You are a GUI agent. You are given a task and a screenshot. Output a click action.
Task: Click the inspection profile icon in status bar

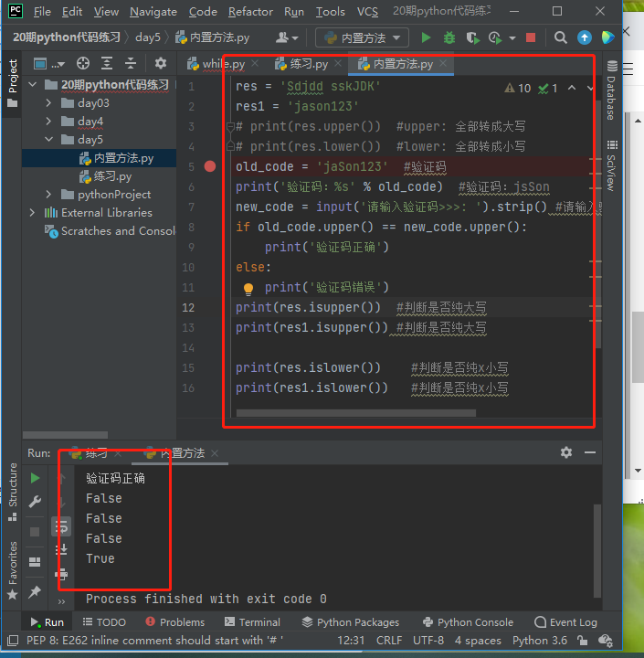coord(606,641)
